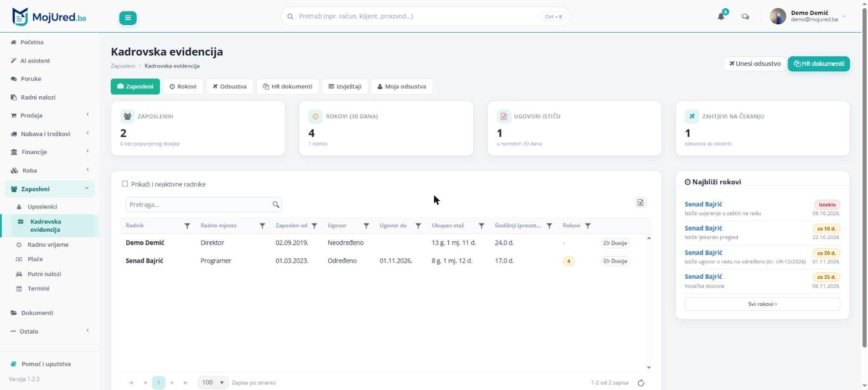Collapse the Zaposleni sidebar menu
The width and height of the screenshot is (868, 390).
[x=50, y=189]
